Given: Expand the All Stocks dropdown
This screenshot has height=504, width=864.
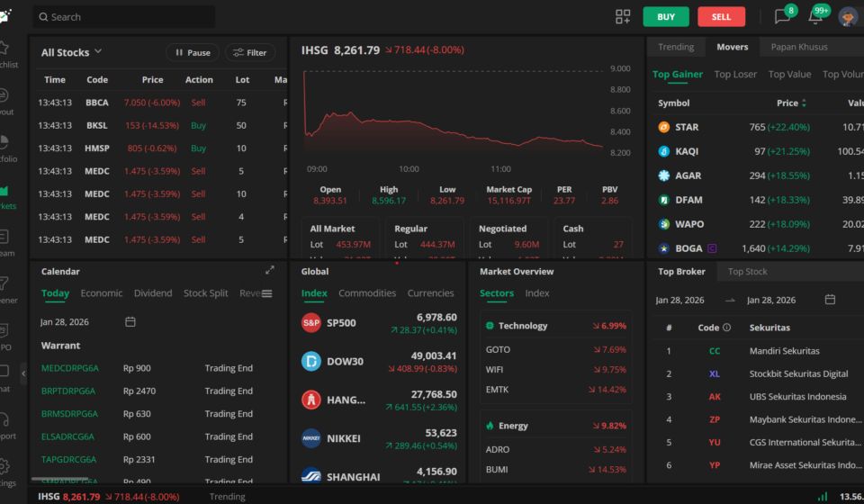Looking at the screenshot, I should tap(72, 52).
